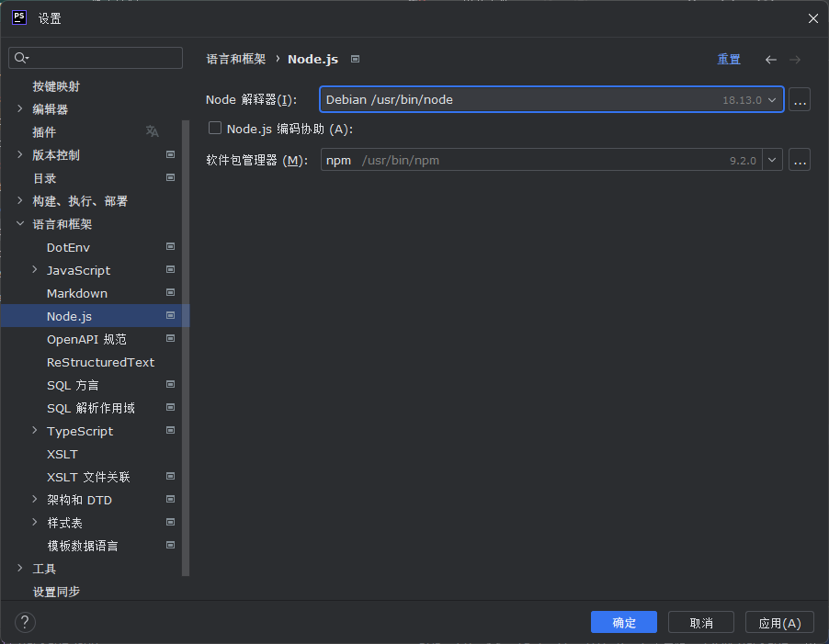Click the PhpStorm logo in title bar
The height and width of the screenshot is (644, 829).
[x=19, y=17]
